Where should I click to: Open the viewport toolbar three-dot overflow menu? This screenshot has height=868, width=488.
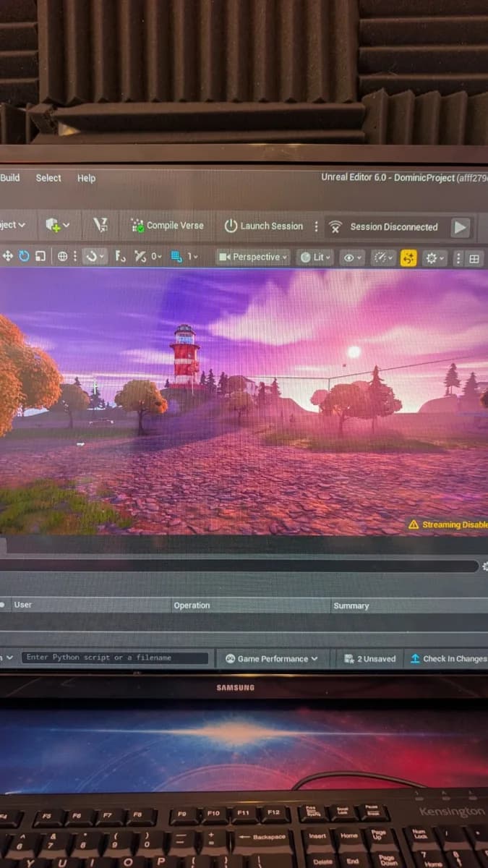tap(459, 258)
